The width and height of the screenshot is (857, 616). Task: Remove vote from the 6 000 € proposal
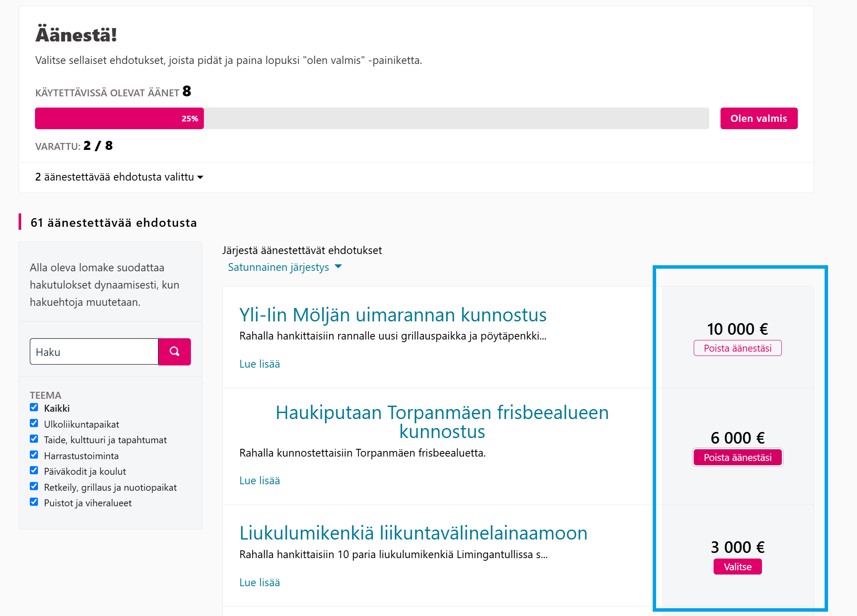click(x=737, y=457)
